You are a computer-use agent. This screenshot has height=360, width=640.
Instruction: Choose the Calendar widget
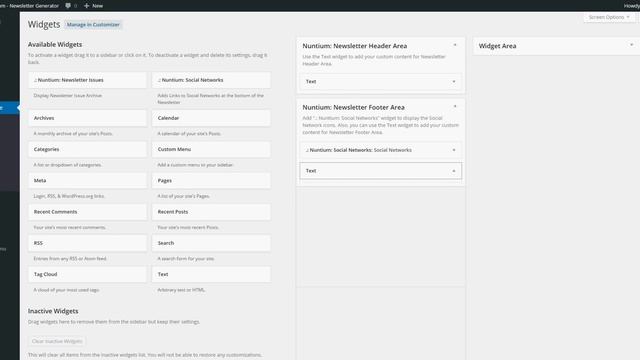coord(211,118)
